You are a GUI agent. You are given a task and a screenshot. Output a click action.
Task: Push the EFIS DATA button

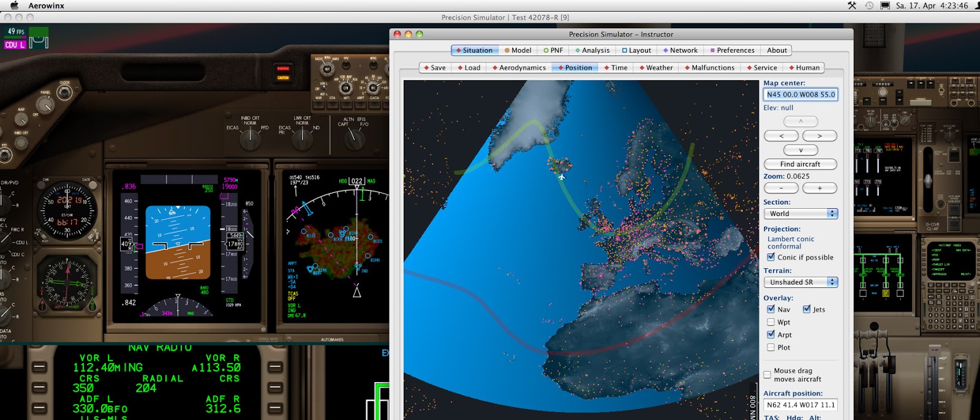[375, 104]
